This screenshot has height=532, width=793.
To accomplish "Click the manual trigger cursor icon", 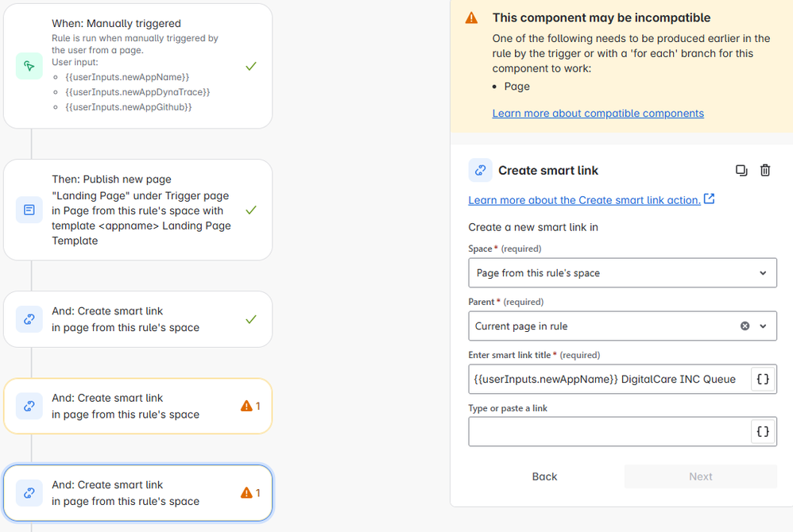I will pos(29,66).
